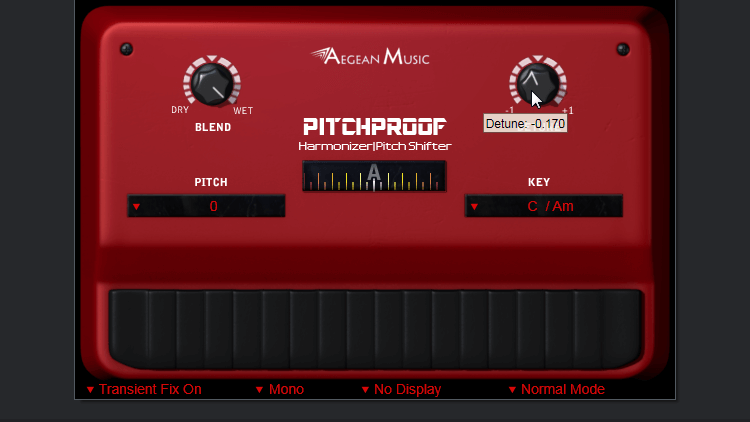Screen dimensions: 750x422
Task: Click the top-left screw on pedal
Action: click(x=126, y=49)
